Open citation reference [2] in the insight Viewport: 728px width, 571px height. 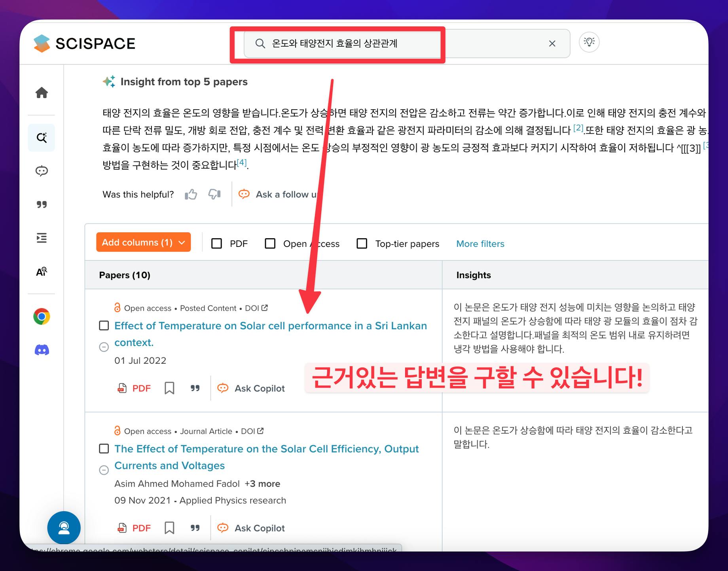click(578, 128)
